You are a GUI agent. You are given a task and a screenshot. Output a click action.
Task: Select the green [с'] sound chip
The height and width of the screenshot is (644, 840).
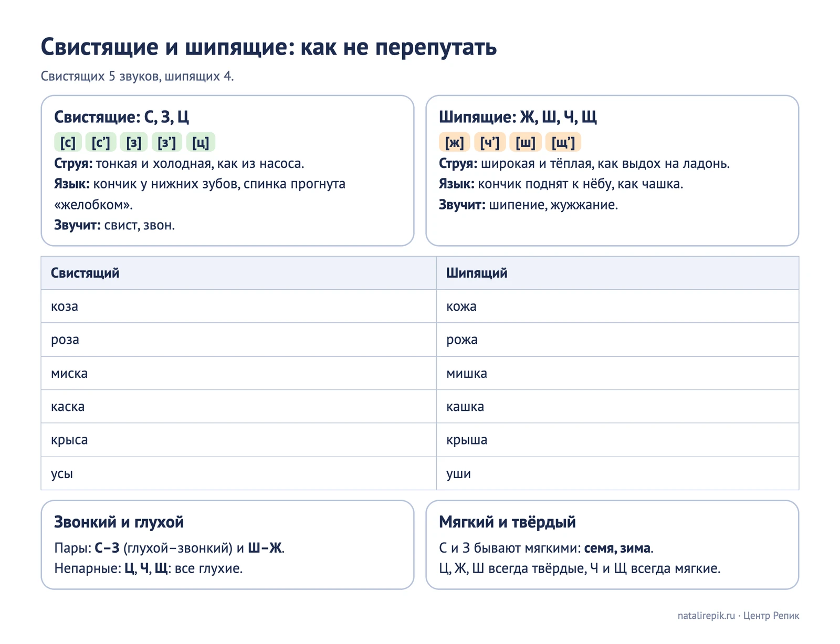101,142
